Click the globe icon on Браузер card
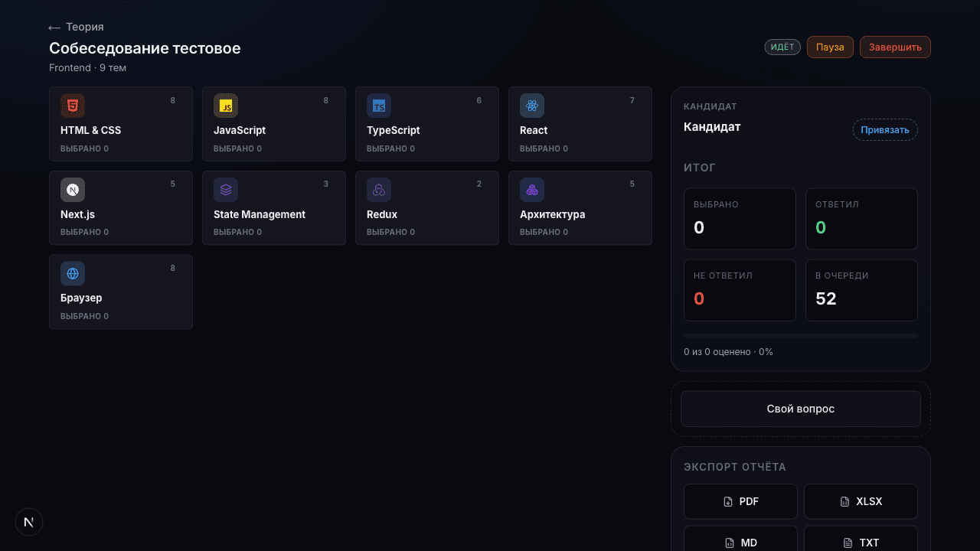The height and width of the screenshot is (551, 980). click(x=73, y=273)
